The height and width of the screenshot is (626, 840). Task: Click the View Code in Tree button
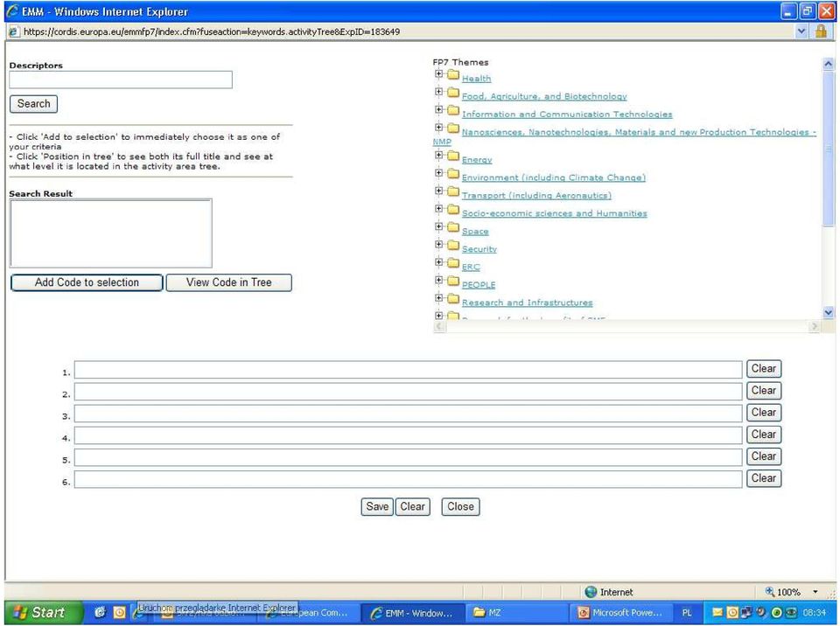pyautogui.click(x=228, y=282)
